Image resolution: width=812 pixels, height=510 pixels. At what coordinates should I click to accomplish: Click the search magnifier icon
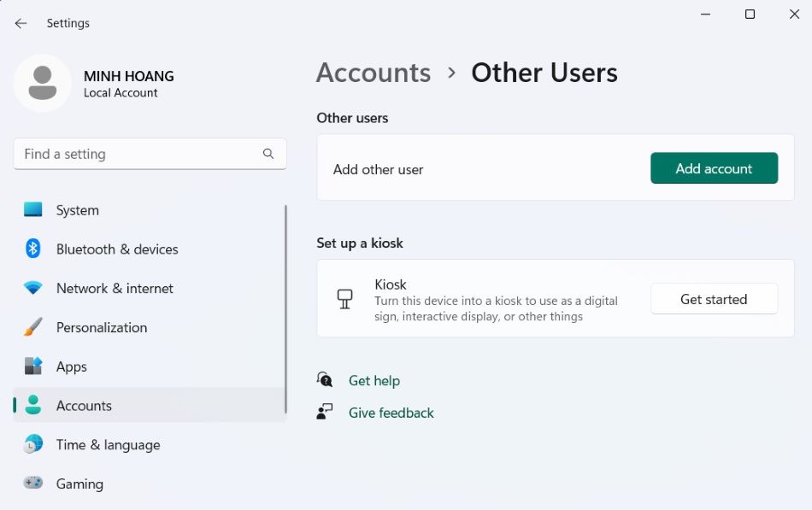pyautogui.click(x=268, y=154)
